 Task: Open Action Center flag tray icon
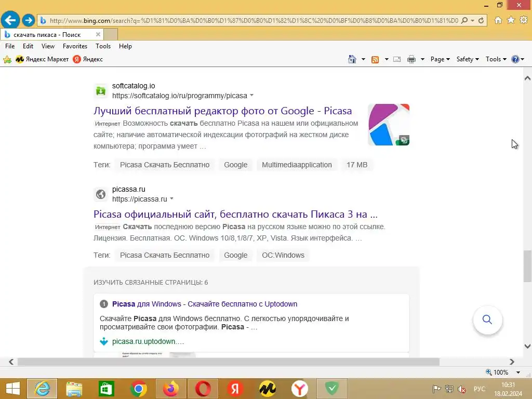tap(436, 389)
